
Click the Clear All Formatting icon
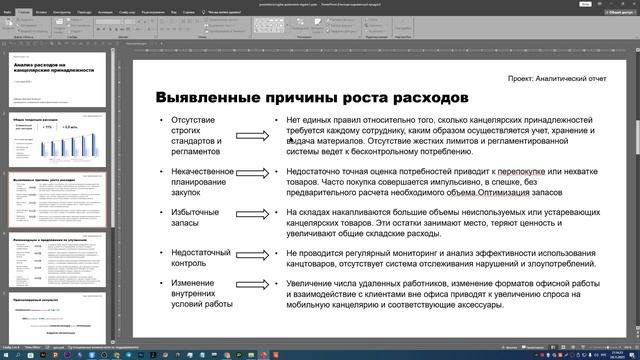[x=153, y=22]
